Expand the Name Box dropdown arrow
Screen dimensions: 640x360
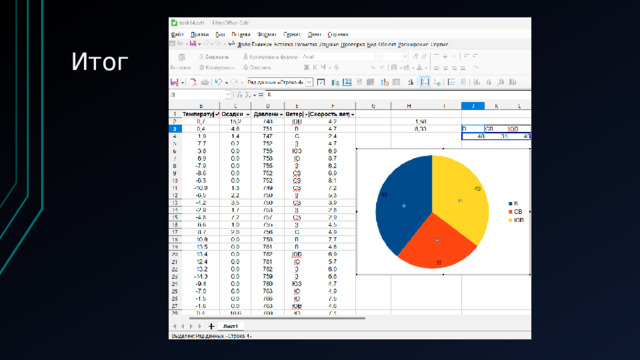pyautogui.click(x=228, y=95)
